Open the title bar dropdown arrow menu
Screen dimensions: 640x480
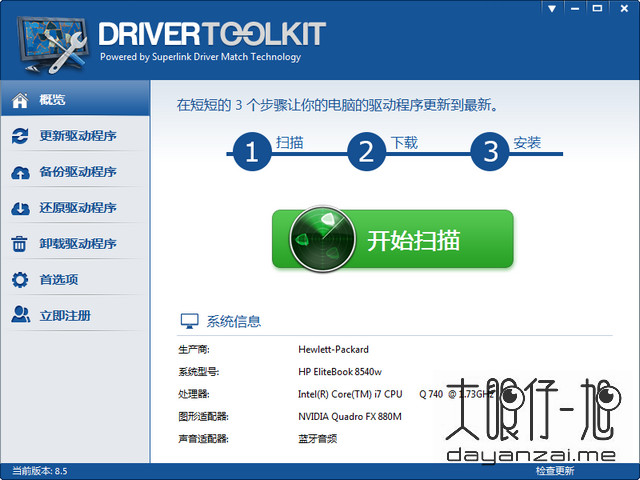tap(552, 8)
